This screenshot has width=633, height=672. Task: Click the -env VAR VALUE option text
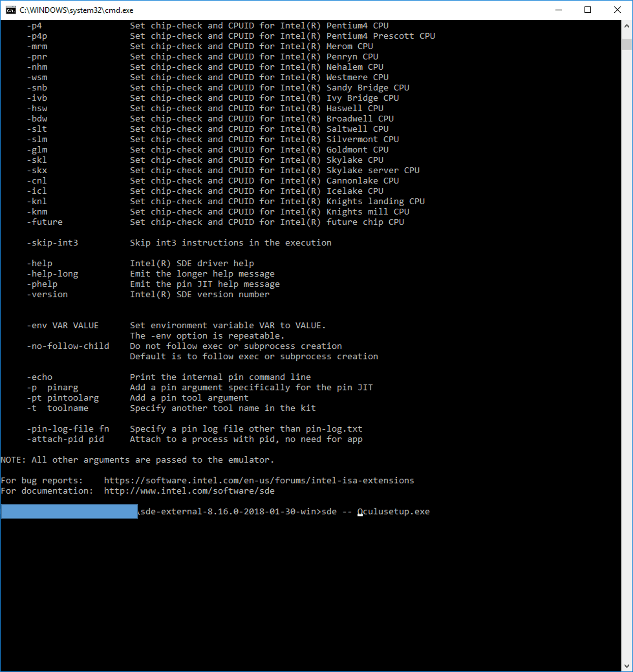(63, 325)
